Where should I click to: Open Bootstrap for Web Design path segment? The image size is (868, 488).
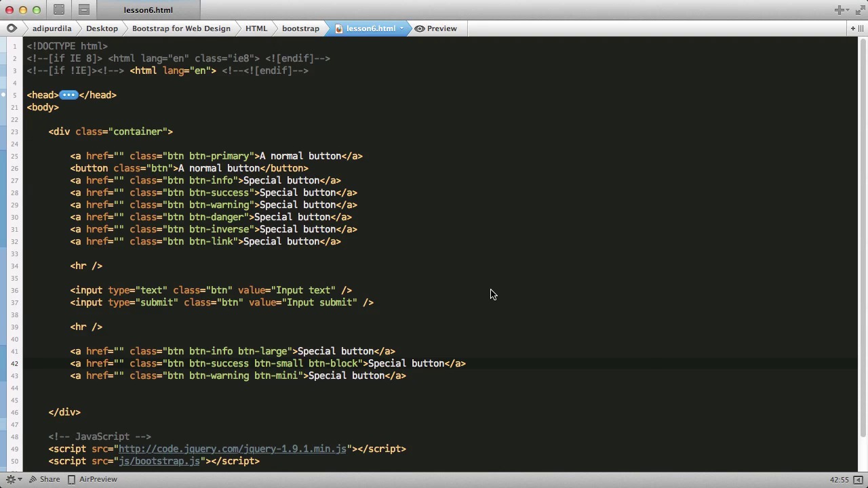[x=181, y=28]
